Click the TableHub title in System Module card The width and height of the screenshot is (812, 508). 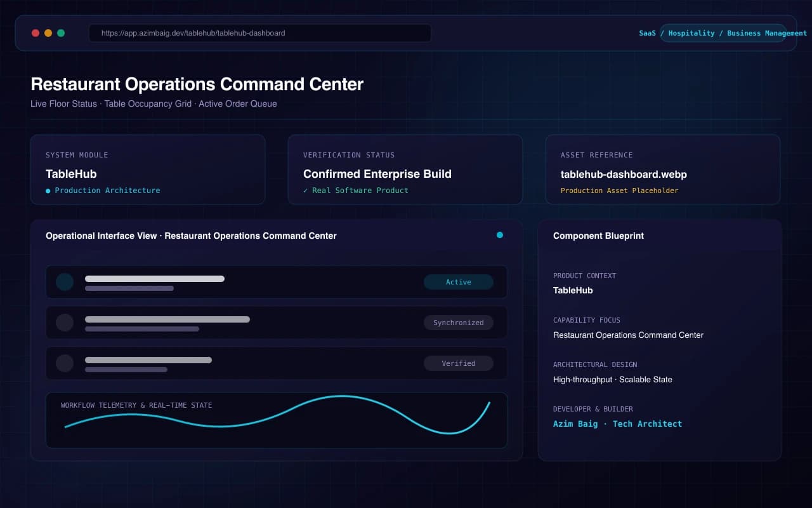pyautogui.click(x=71, y=174)
